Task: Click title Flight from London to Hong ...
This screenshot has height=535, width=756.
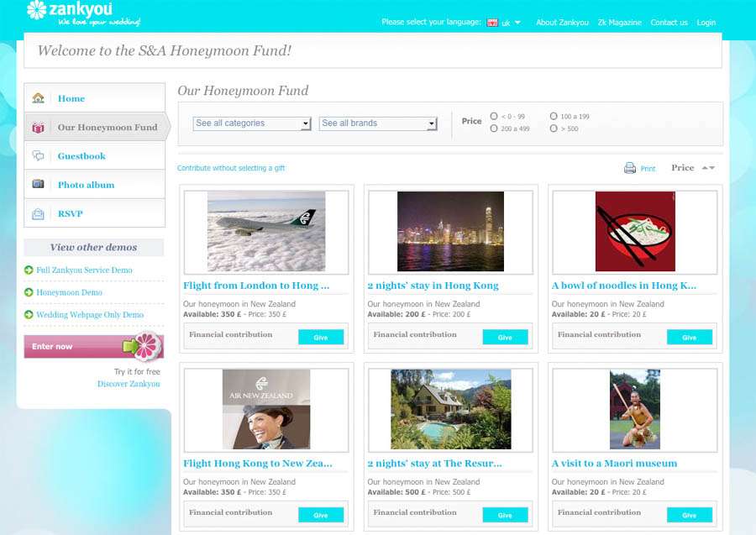Action: tap(256, 286)
